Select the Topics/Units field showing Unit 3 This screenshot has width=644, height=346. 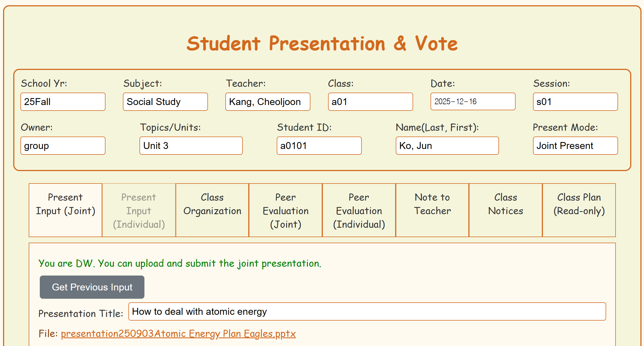pyautogui.click(x=191, y=146)
